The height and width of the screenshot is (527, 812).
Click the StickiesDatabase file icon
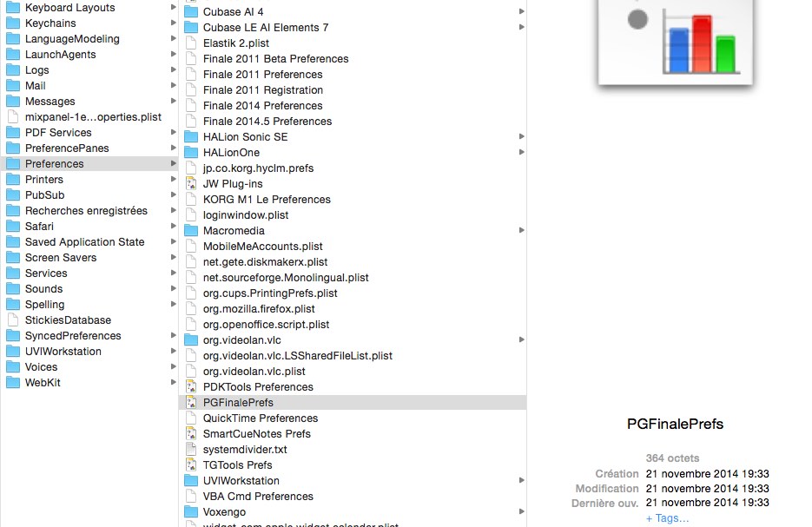pyautogui.click(x=13, y=320)
